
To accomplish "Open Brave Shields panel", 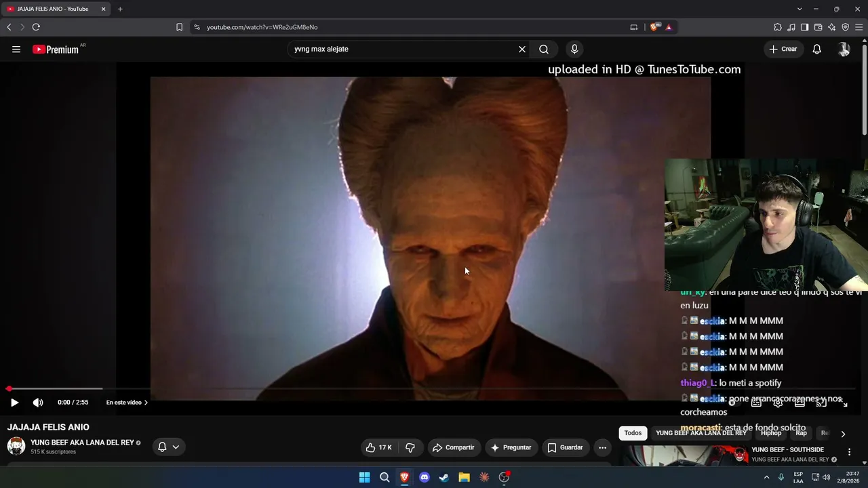I will tap(654, 27).
